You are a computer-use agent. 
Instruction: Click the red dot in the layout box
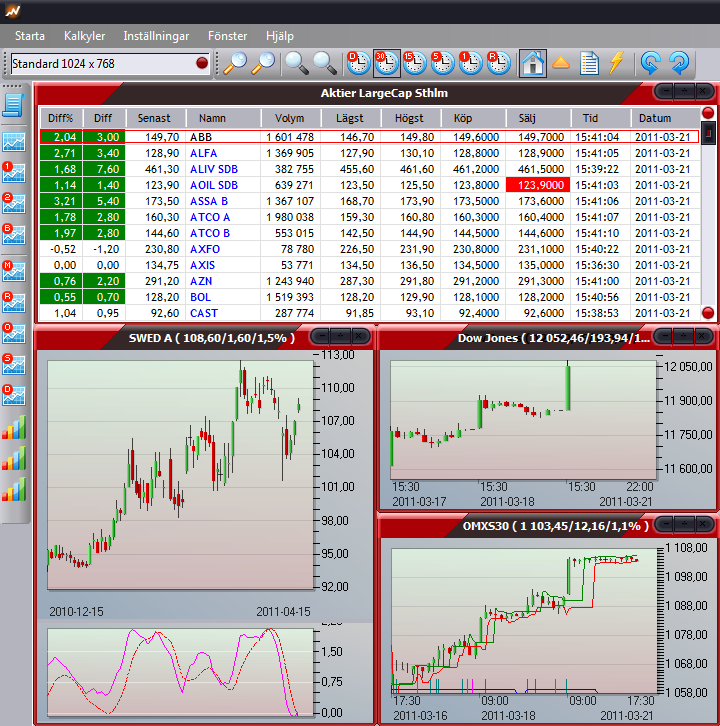tap(202, 63)
